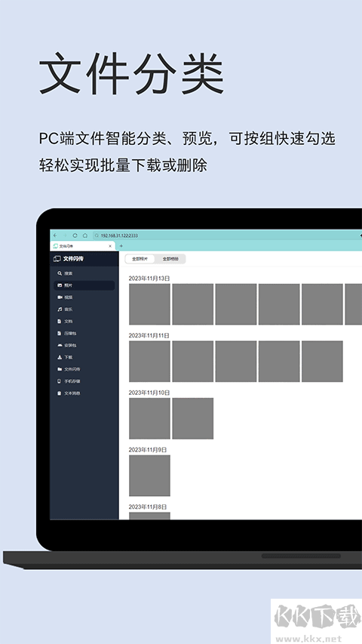Switch to the 全部照片 tab
Viewport: 362px width, 644px height.
140,259
